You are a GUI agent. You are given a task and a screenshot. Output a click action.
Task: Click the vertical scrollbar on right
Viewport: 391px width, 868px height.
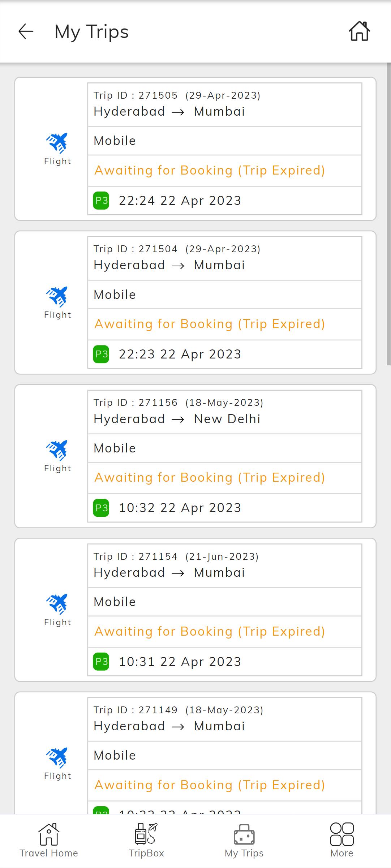388,214
